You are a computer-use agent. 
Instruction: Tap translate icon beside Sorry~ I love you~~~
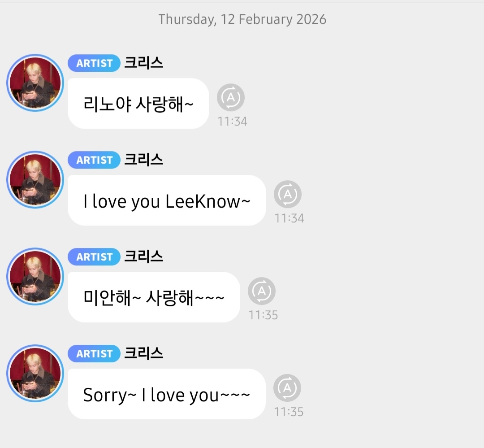pos(287,388)
